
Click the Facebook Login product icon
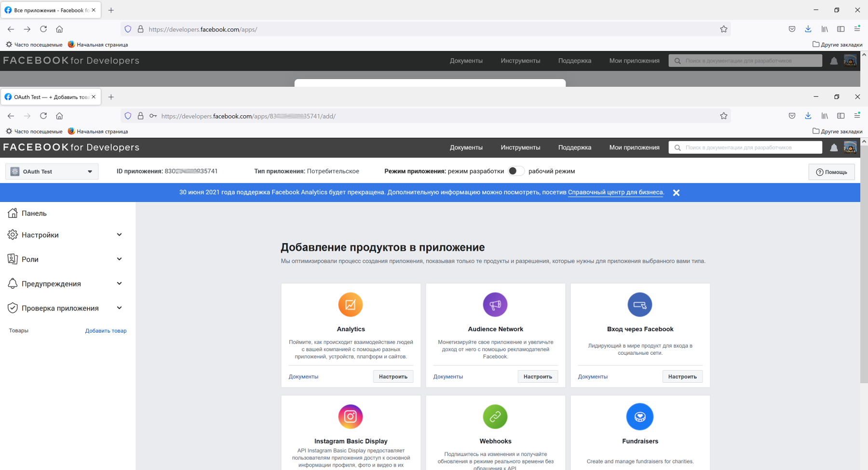point(640,305)
